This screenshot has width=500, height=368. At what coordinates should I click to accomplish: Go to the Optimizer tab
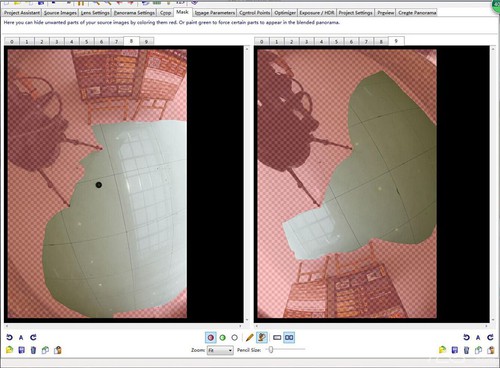(x=285, y=13)
